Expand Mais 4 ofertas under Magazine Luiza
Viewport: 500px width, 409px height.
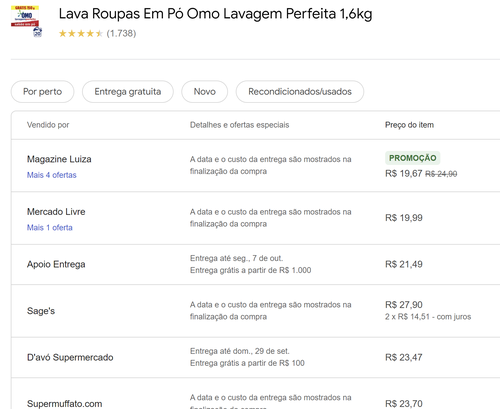(52, 175)
